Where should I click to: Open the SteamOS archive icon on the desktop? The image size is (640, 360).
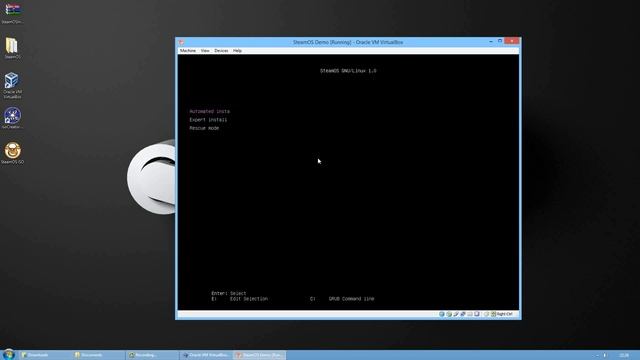[12, 12]
